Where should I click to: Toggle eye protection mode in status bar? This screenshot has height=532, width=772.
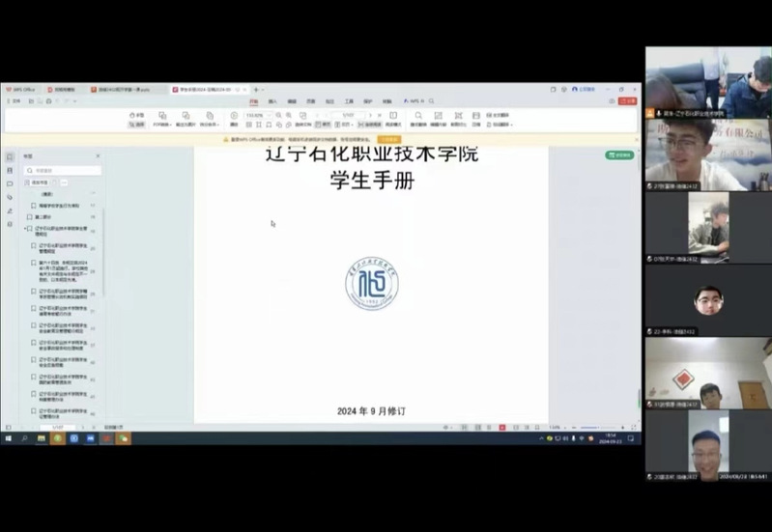click(446, 428)
